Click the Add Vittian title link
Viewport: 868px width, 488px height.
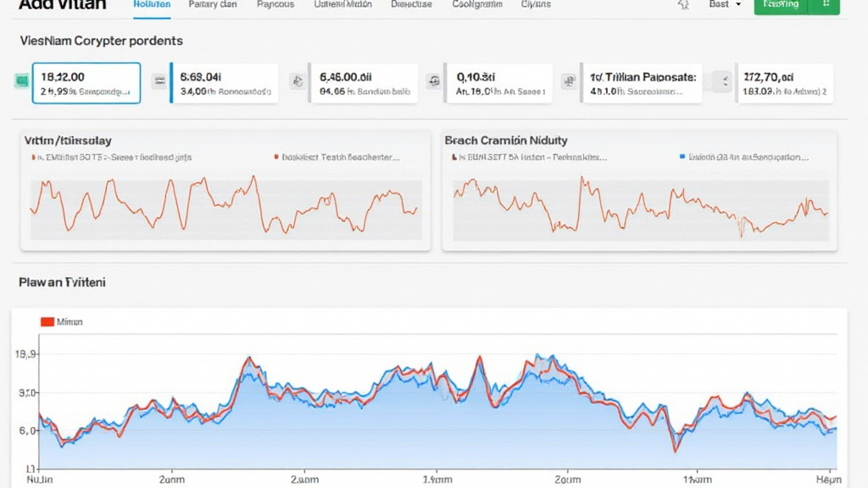pos(63,5)
